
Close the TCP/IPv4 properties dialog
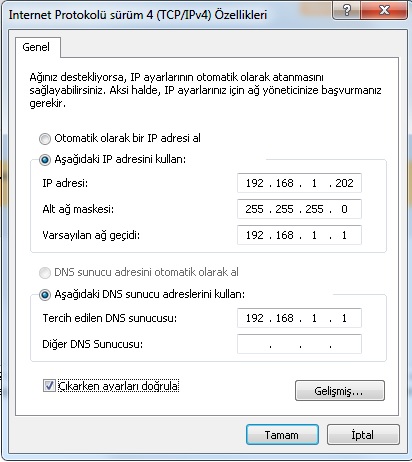[x=384, y=10]
